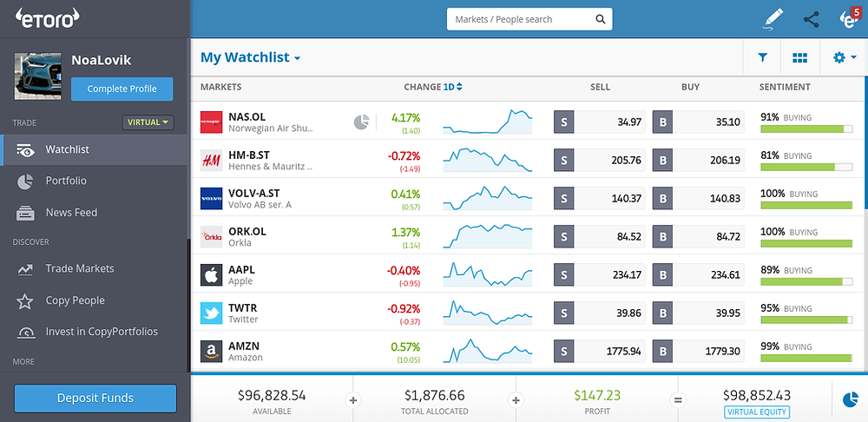Image resolution: width=868 pixels, height=422 pixels.
Task: Buy VOLV-A.ST at 140.83
Action: [699, 198]
